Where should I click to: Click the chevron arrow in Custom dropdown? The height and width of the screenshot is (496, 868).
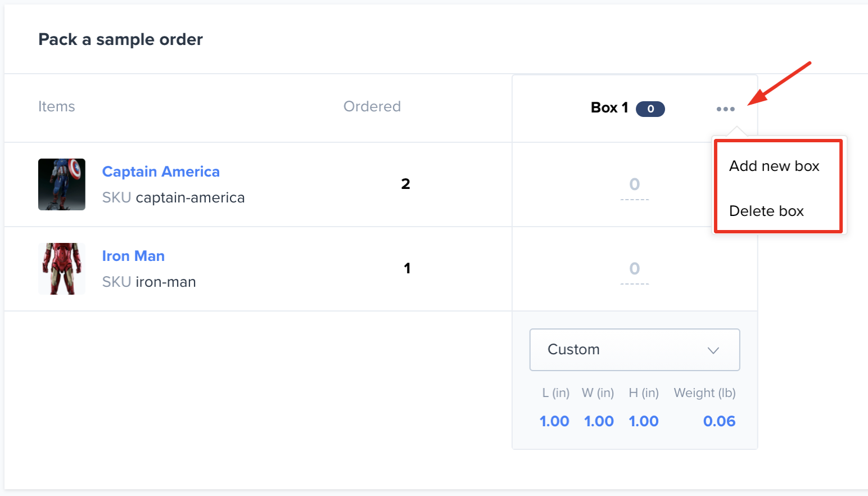pyautogui.click(x=713, y=350)
